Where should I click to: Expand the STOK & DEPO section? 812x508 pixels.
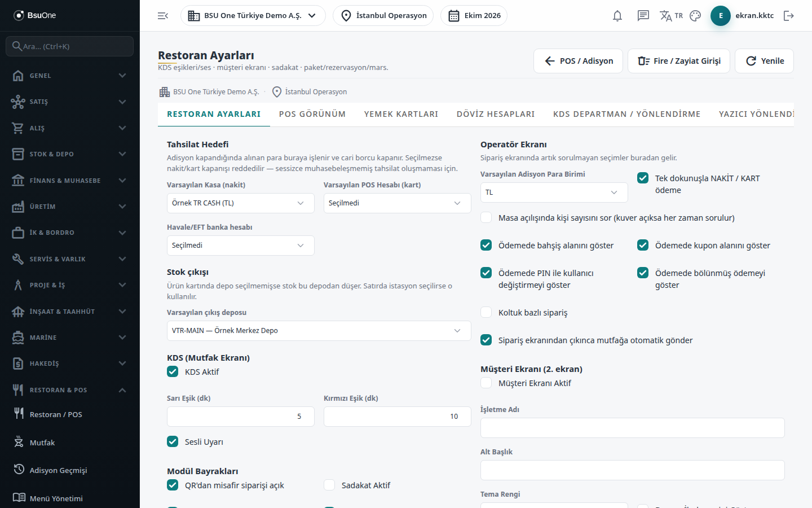coord(70,154)
